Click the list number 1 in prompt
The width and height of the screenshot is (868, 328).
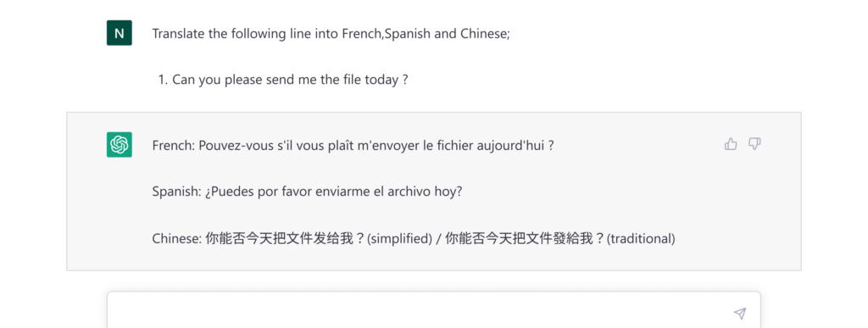pos(163,80)
